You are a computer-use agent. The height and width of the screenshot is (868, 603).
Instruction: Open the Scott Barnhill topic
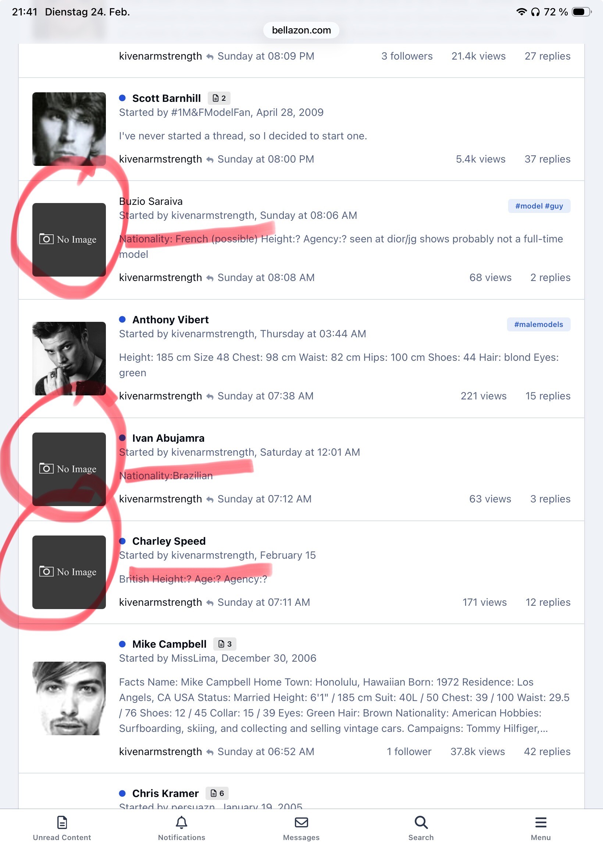point(166,98)
